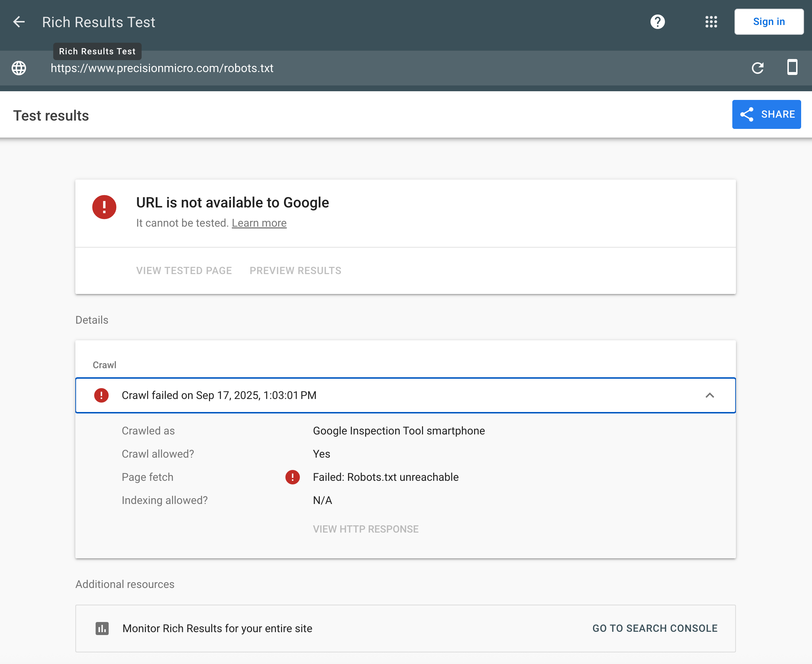Click GO TO SEARCH CONSOLE
Image resolution: width=812 pixels, height=664 pixels.
coord(655,629)
